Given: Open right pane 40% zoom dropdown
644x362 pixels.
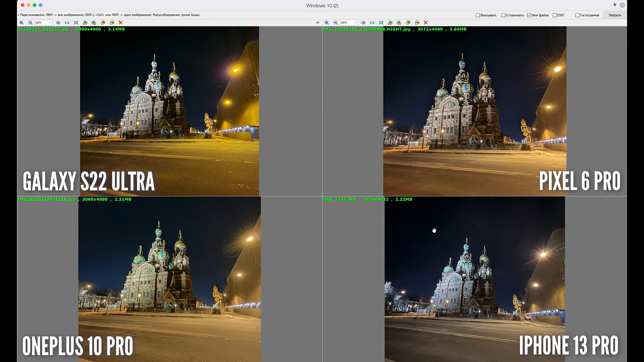Looking at the screenshot, I should (349, 23).
